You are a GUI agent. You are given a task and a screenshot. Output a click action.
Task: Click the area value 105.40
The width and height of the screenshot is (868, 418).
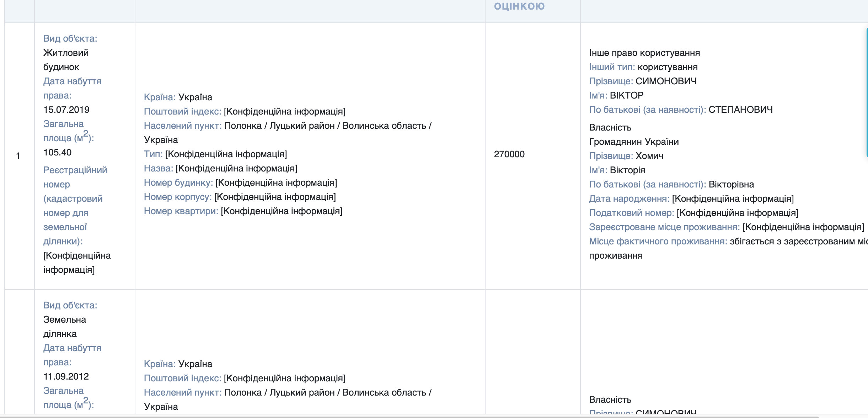click(57, 152)
